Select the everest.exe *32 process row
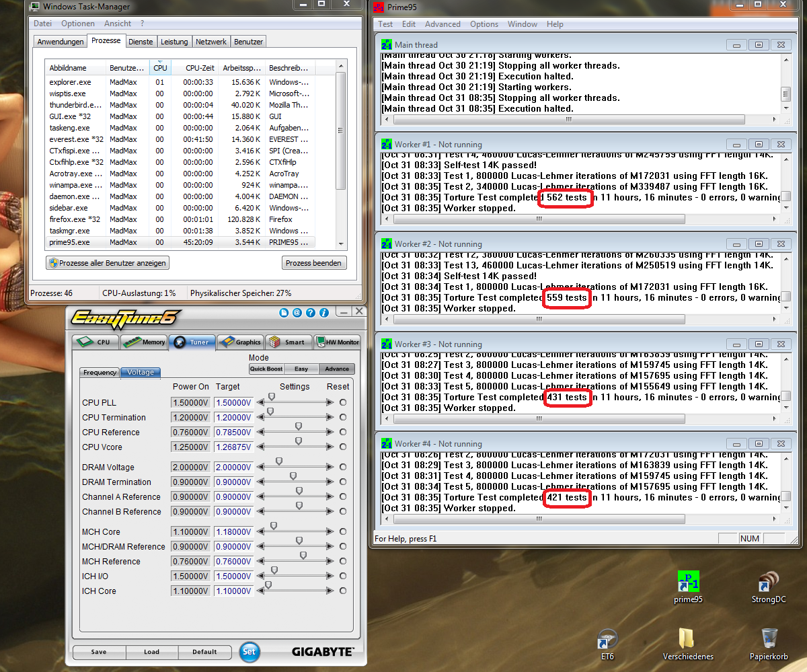This screenshot has height=672, width=807. 180,139
